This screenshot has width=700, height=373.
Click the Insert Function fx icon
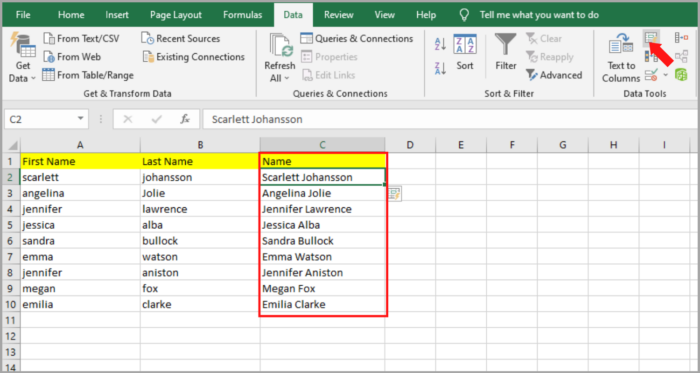pyautogui.click(x=185, y=119)
